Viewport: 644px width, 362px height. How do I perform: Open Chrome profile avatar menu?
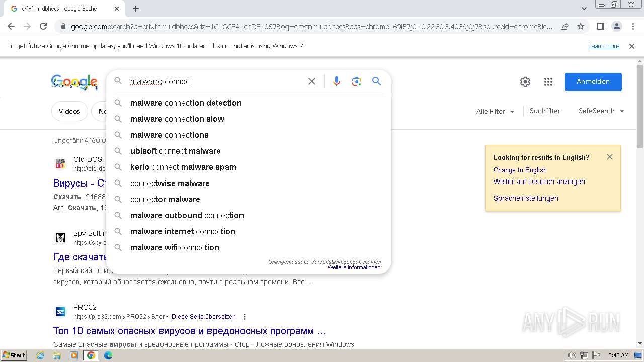[616, 26]
